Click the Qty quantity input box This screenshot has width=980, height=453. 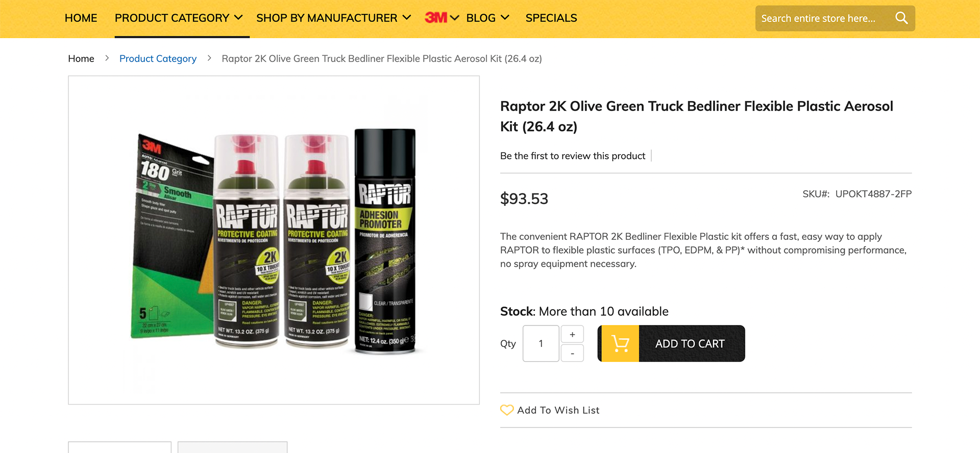pos(541,344)
